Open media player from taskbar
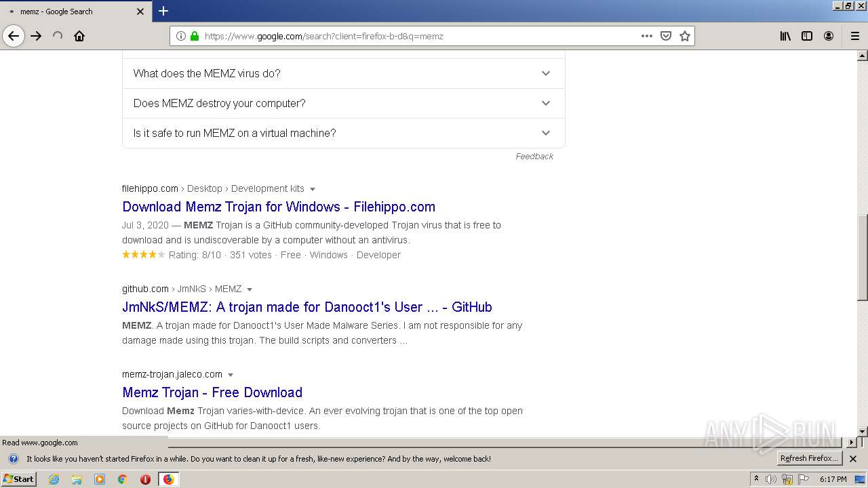Viewport: 868px width, 488px height. [100, 479]
